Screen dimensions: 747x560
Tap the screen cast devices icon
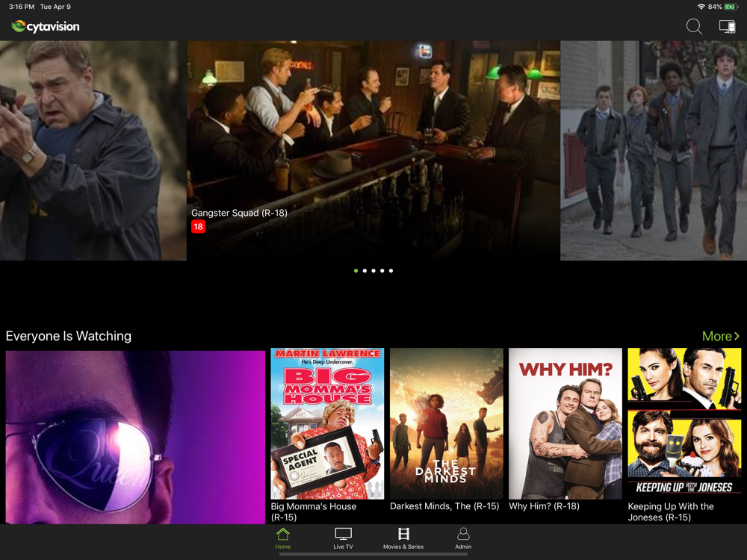click(727, 27)
